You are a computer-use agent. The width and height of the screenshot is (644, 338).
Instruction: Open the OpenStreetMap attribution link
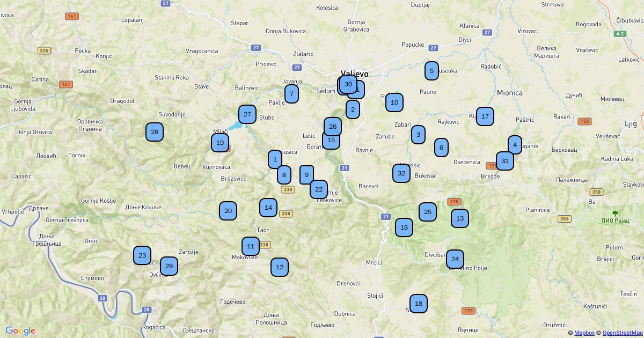tap(622, 333)
